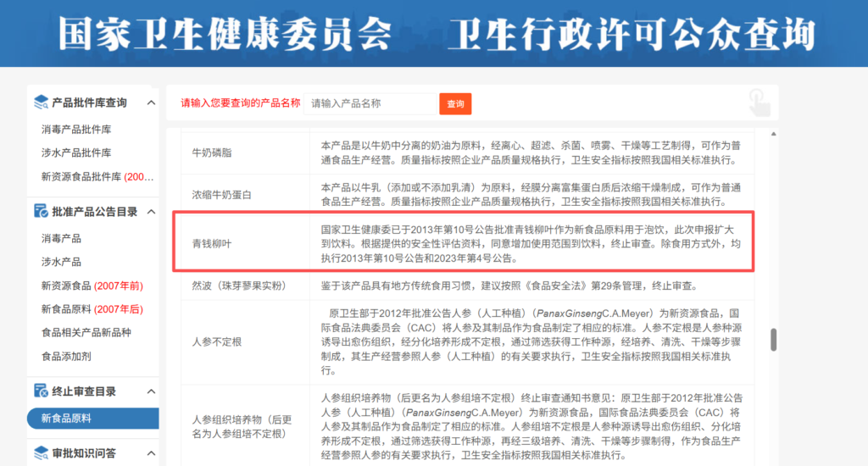Collapse the 批准产品公告目录 section chevron
This screenshot has width=868, height=466.
point(152,212)
